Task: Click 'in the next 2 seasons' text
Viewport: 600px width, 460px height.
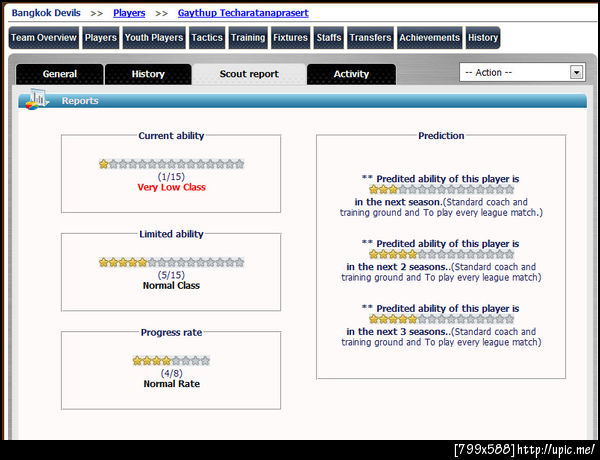Action: (397, 267)
